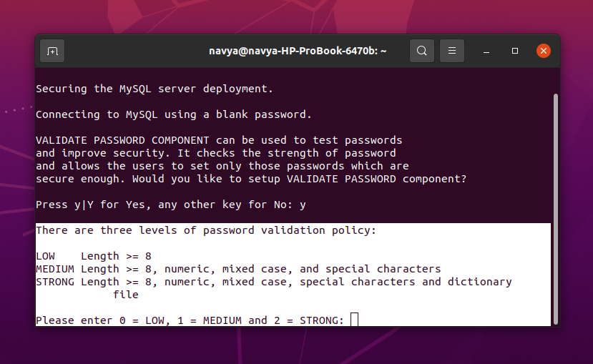Click the terminal search magnifier icon
Viewport: 593px width, 364px height.
click(421, 51)
